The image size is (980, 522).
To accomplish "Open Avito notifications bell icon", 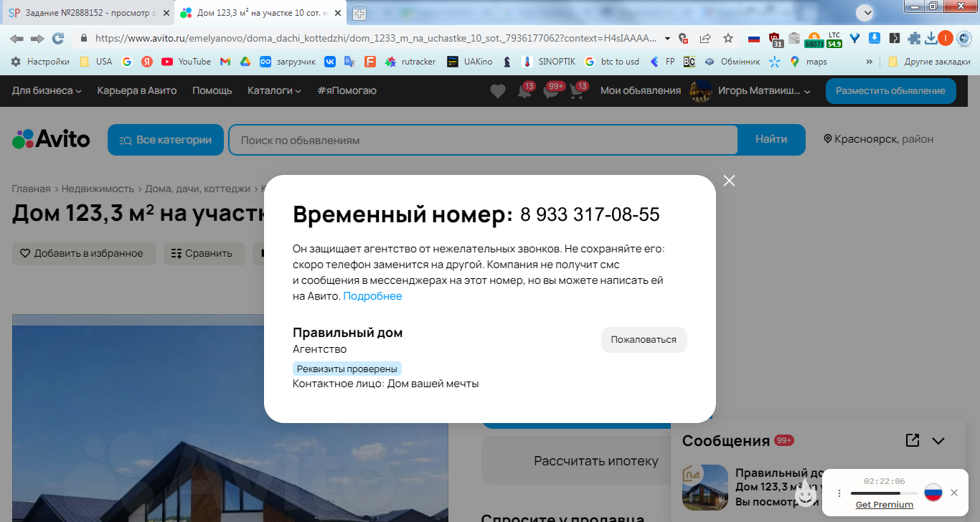I will [x=524, y=91].
